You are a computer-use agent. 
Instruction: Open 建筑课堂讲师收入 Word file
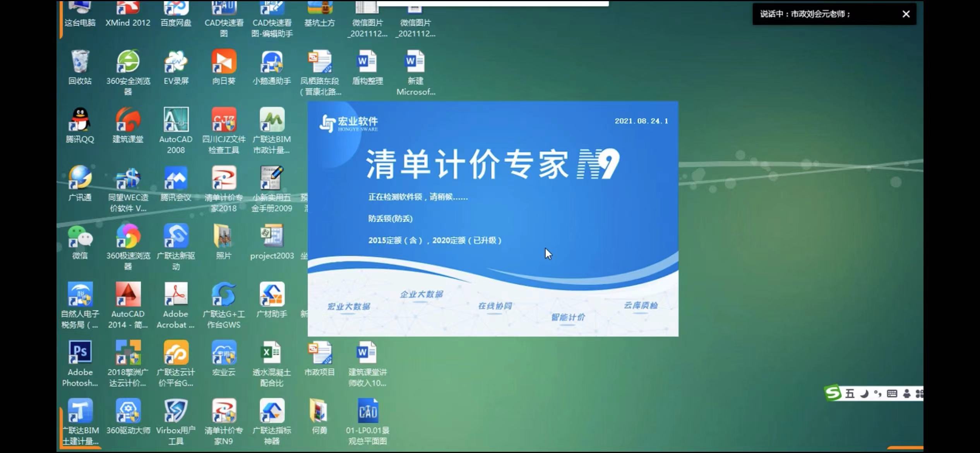(367, 364)
